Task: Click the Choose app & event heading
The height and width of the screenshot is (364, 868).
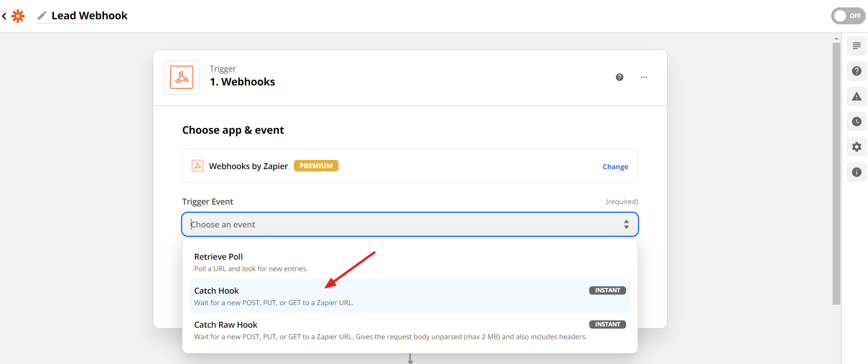Action: [x=233, y=130]
